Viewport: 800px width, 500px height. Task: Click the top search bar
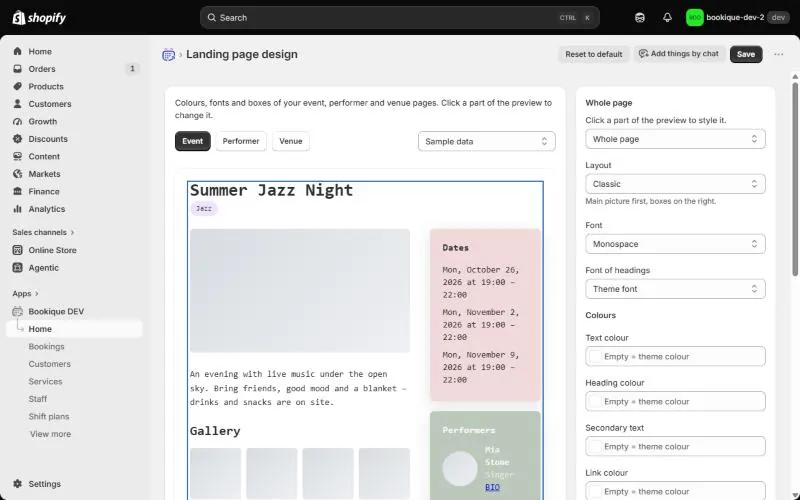(400, 18)
